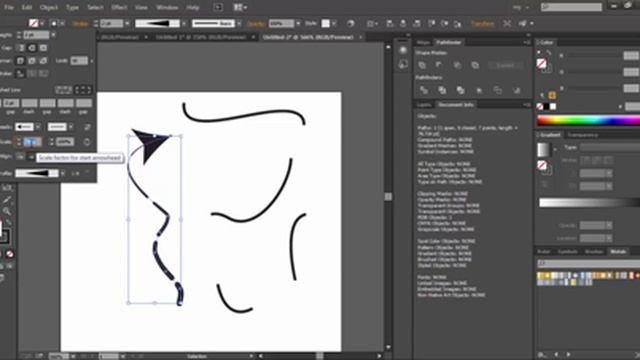The width and height of the screenshot is (640, 360).
Task: Apply the Merge pathfinder icon
Action: pyautogui.click(x=460, y=90)
